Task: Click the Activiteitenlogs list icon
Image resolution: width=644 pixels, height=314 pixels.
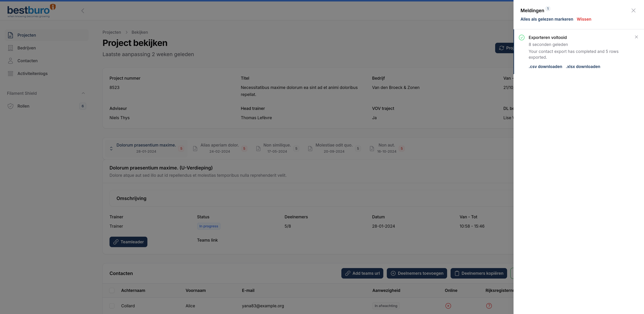Action: coord(10,73)
